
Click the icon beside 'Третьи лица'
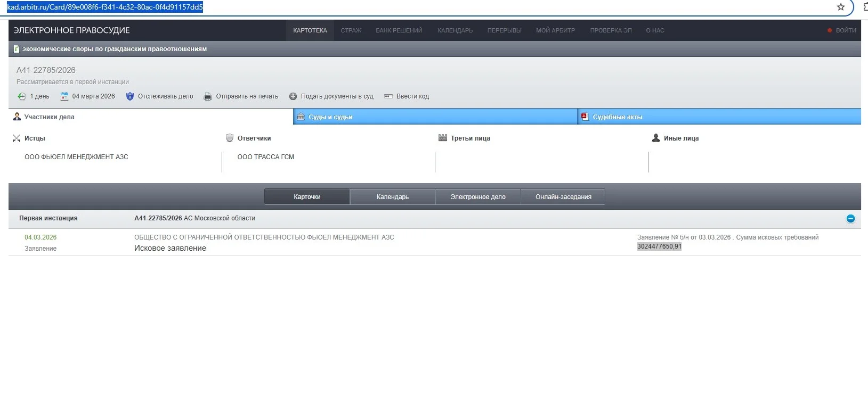[443, 138]
